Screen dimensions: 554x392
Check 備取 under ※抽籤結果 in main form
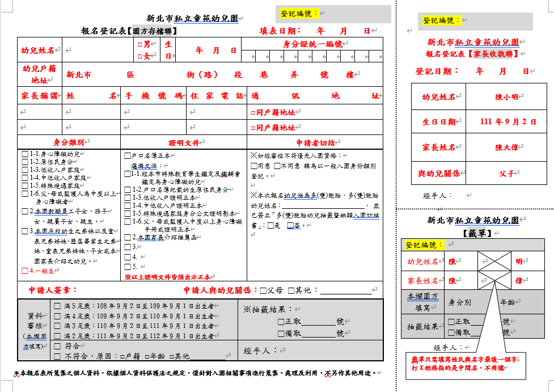pos(281,334)
